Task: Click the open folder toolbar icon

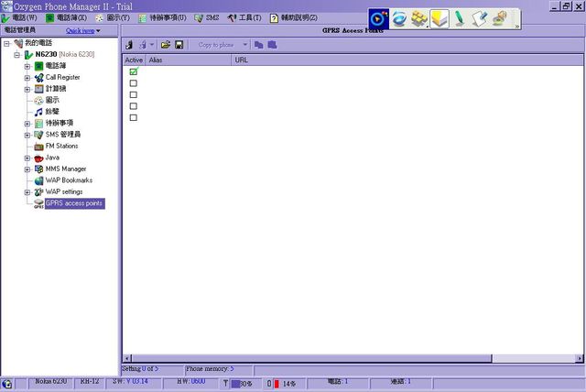Action: tap(166, 45)
